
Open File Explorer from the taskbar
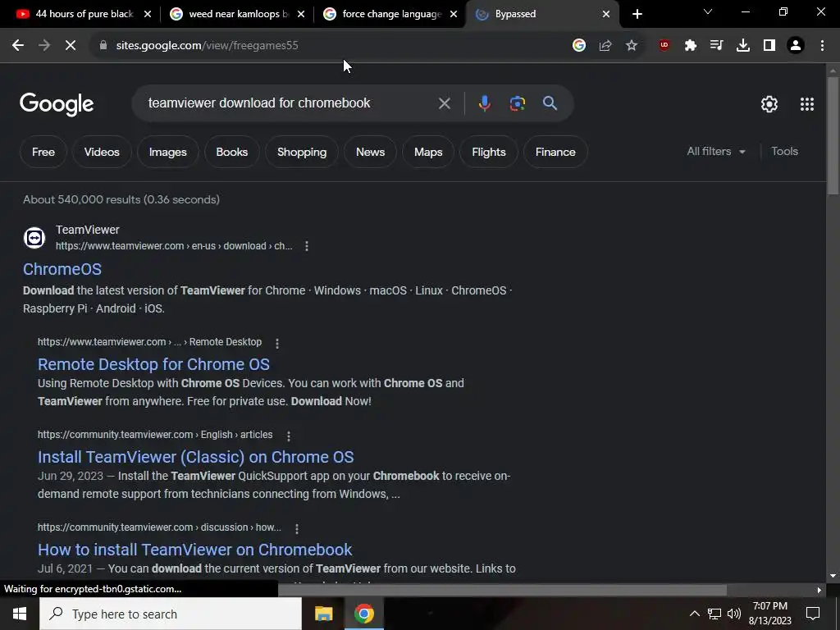[x=323, y=614]
